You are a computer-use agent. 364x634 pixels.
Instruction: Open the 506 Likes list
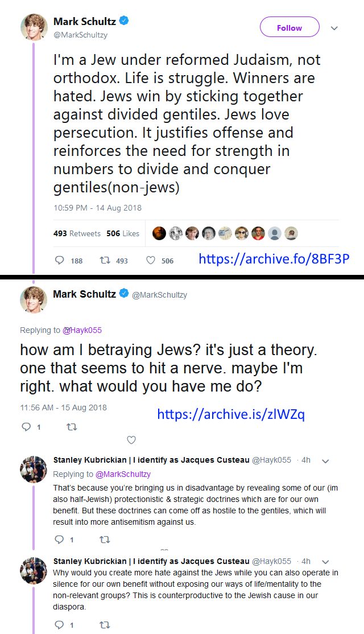point(123,233)
